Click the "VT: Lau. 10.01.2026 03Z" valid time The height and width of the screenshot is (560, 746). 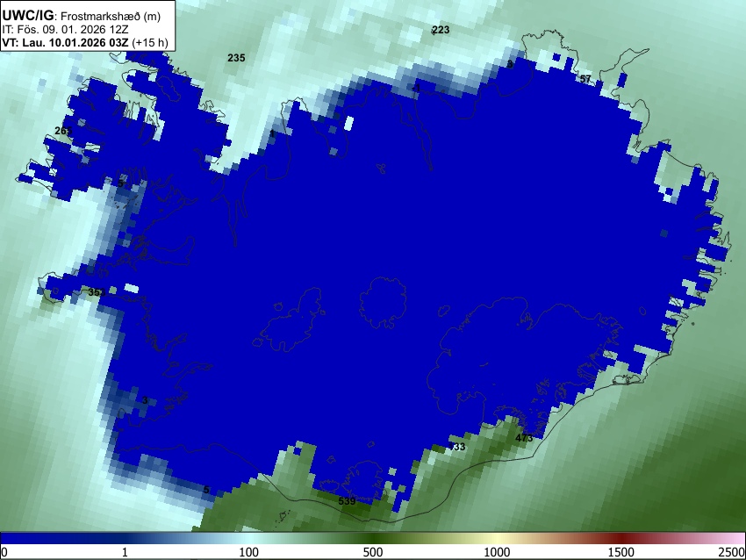pos(65,42)
